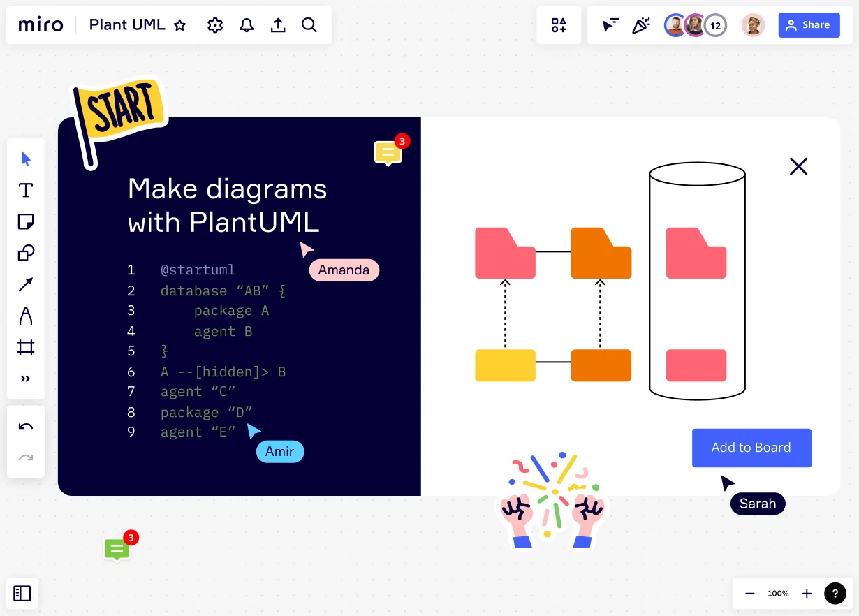This screenshot has width=859, height=616.
Task: Open board search with the magnifier icon
Action: coord(309,24)
